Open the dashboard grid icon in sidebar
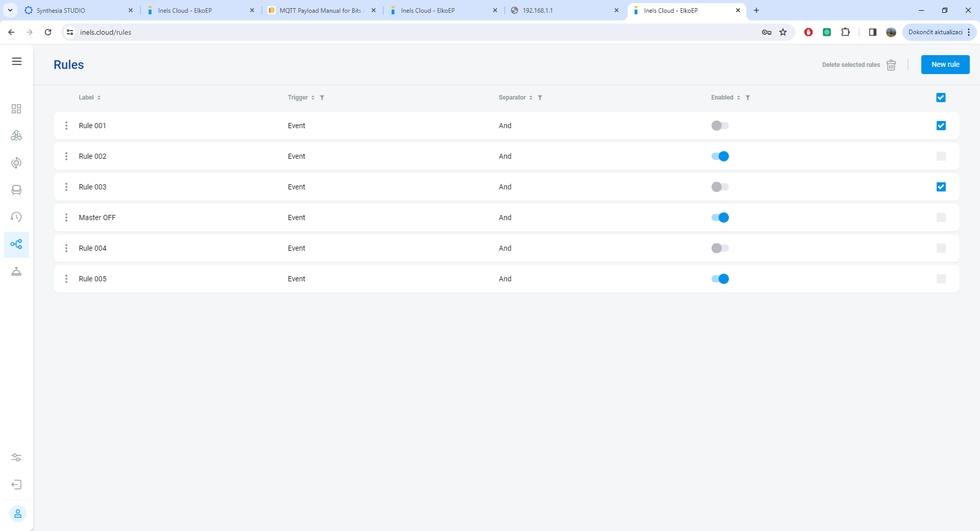Image resolution: width=980 pixels, height=531 pixels. tap(16, 109)
